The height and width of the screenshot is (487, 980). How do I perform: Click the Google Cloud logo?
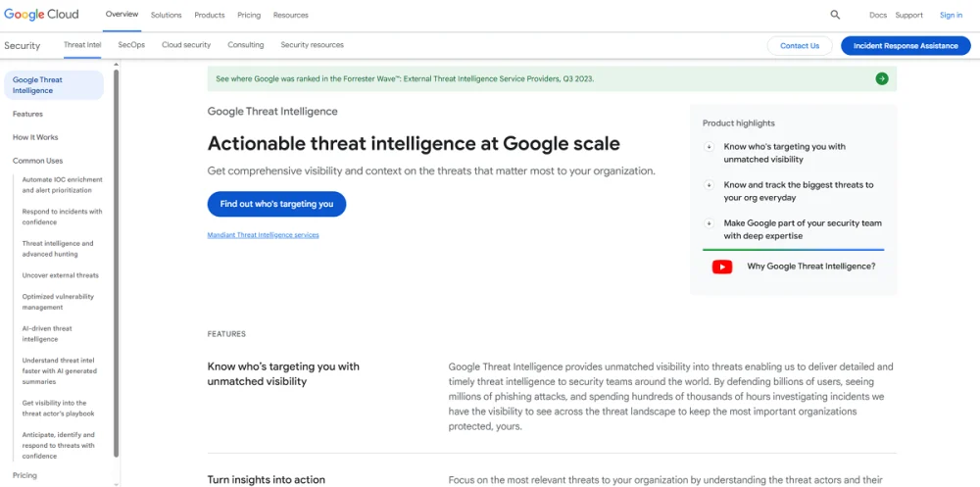coord(41,15)
